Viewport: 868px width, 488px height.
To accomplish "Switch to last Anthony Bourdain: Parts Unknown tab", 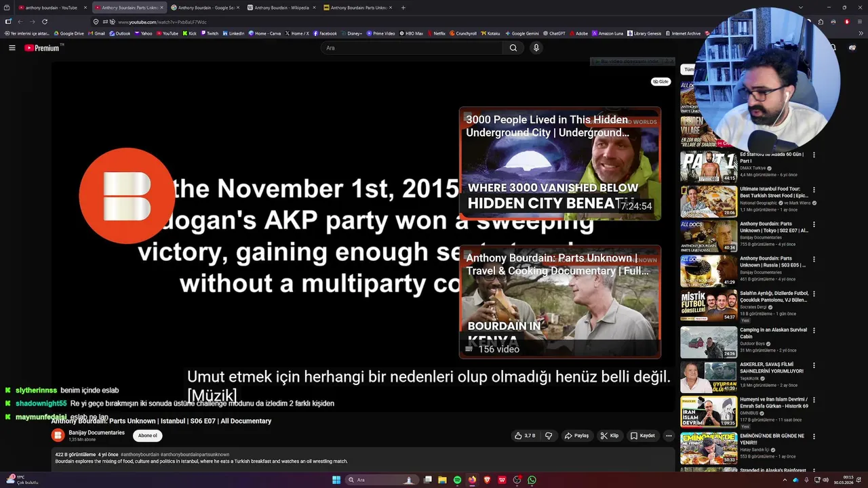I will coord(358,7).
